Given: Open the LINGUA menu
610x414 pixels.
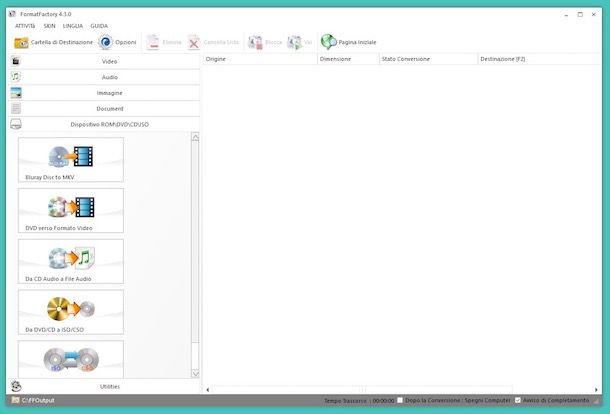Looking at the screenshot, I should [73, 26].
